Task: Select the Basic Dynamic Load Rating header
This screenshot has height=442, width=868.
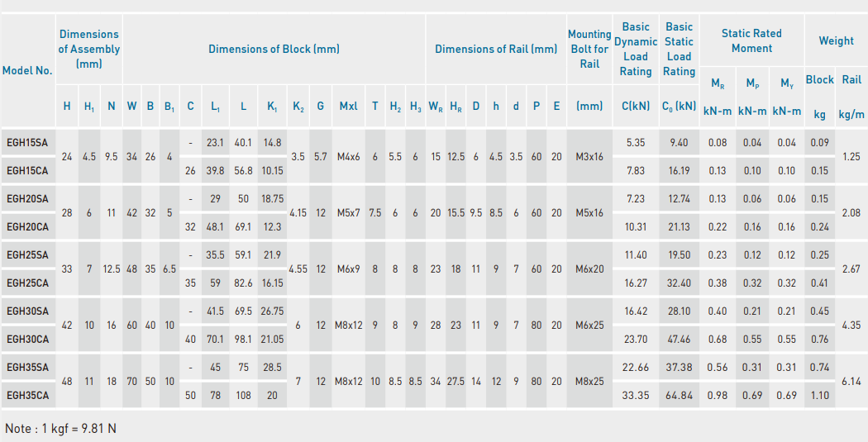Action: click(636, 49)
